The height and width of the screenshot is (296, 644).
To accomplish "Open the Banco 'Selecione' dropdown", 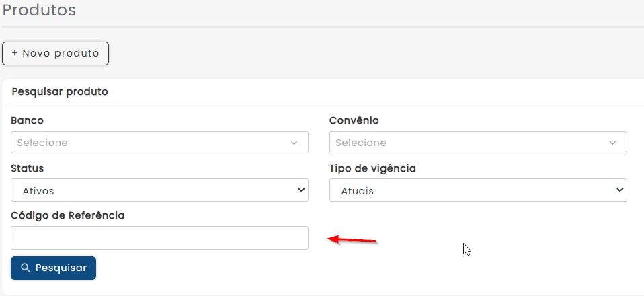I will (159, 143).
